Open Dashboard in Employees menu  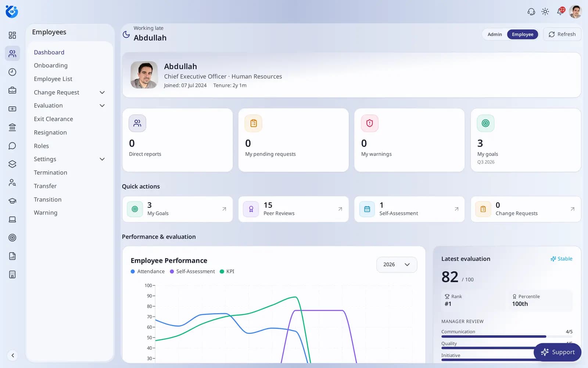pos(49,52)
